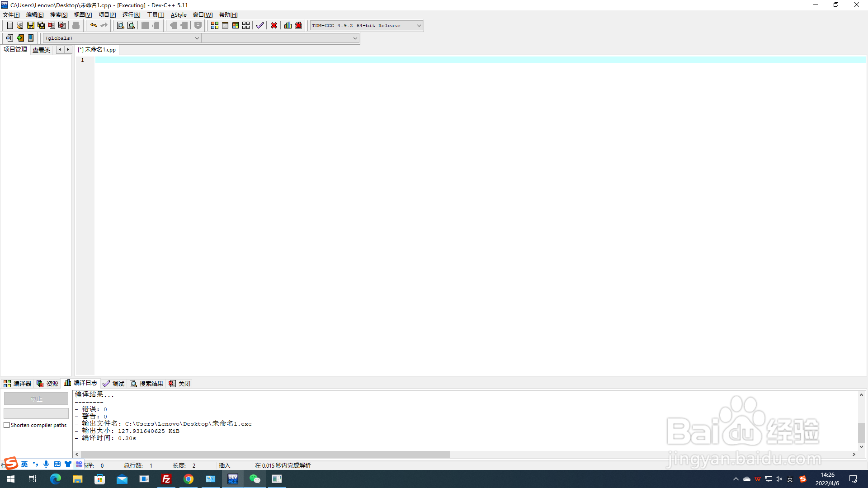Open the Find dialog from toolbar
868x488 pixels.
pyautogui.click(x=121, y=25)
